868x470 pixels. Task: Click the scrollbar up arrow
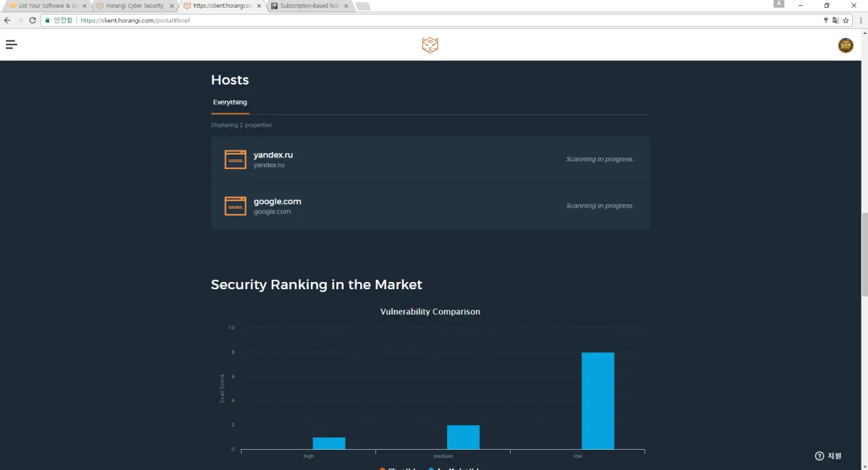click(x=864, y=33)
